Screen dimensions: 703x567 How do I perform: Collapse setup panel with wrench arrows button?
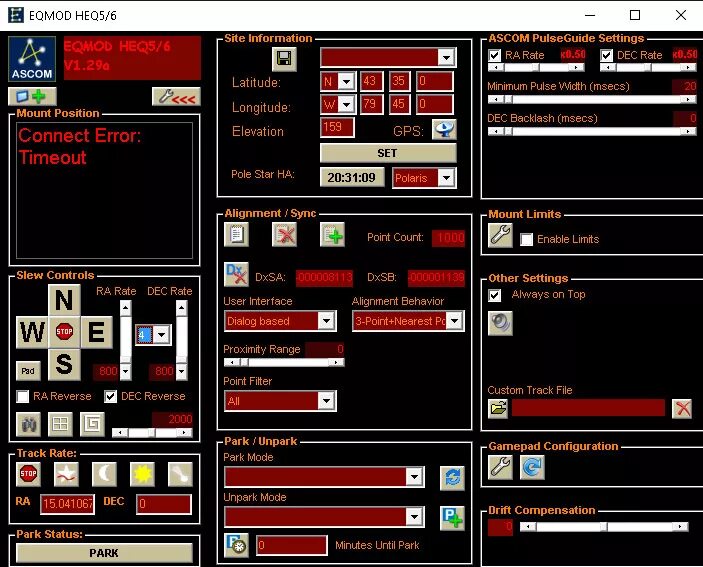click(176, 96)
